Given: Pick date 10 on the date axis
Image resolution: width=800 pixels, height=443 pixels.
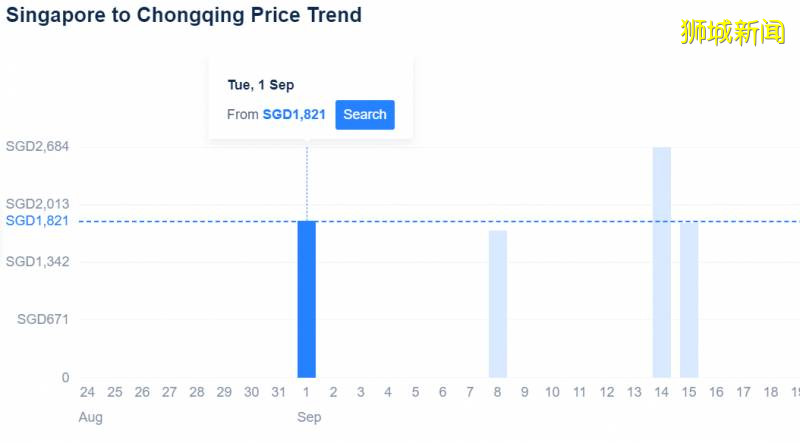Looking at the screenshot, I should click(552, 393).
